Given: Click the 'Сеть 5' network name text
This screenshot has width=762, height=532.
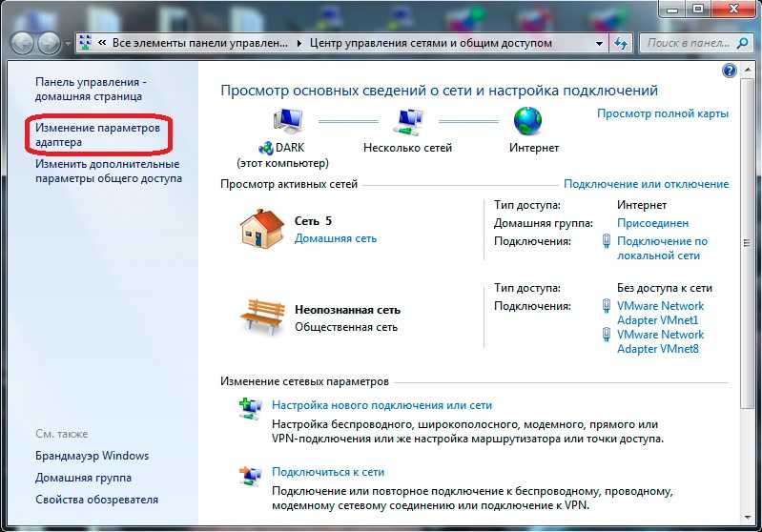Looking at the screenshot, I should 313,221.
